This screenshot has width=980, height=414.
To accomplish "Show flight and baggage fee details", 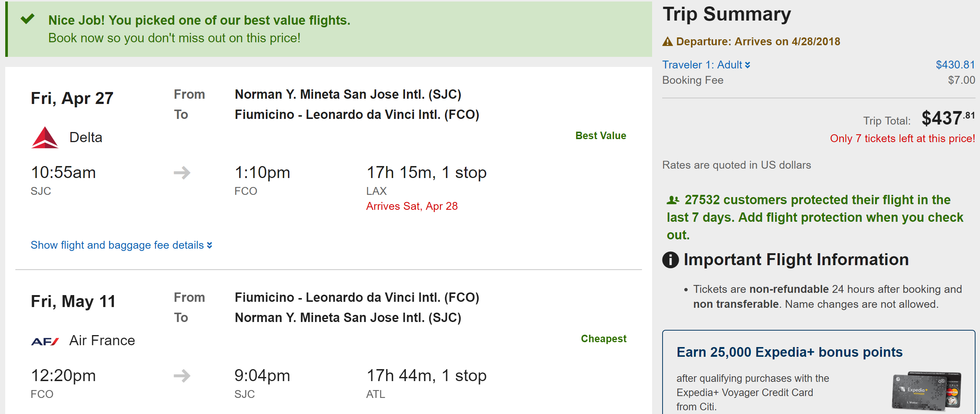I will coord(121,245).
